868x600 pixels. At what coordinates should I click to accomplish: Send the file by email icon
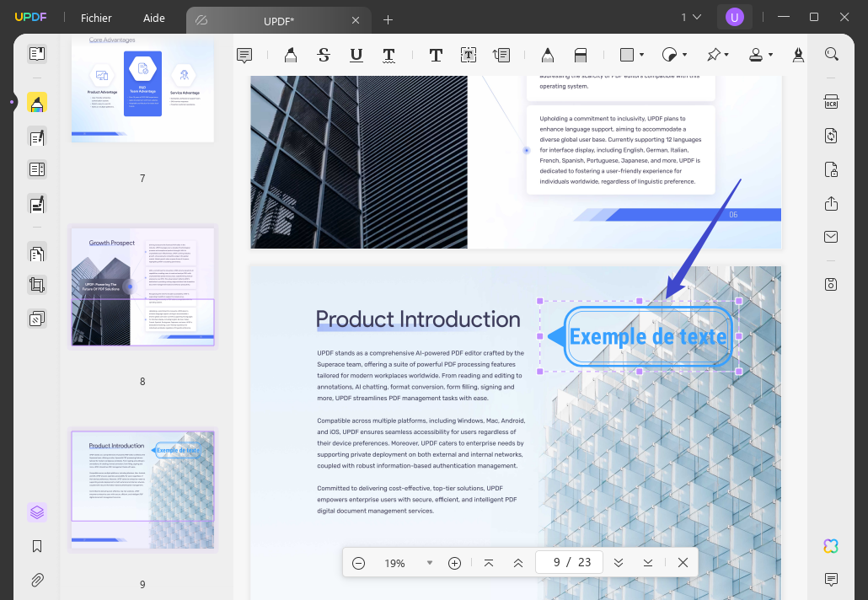[x=831, y=237]
